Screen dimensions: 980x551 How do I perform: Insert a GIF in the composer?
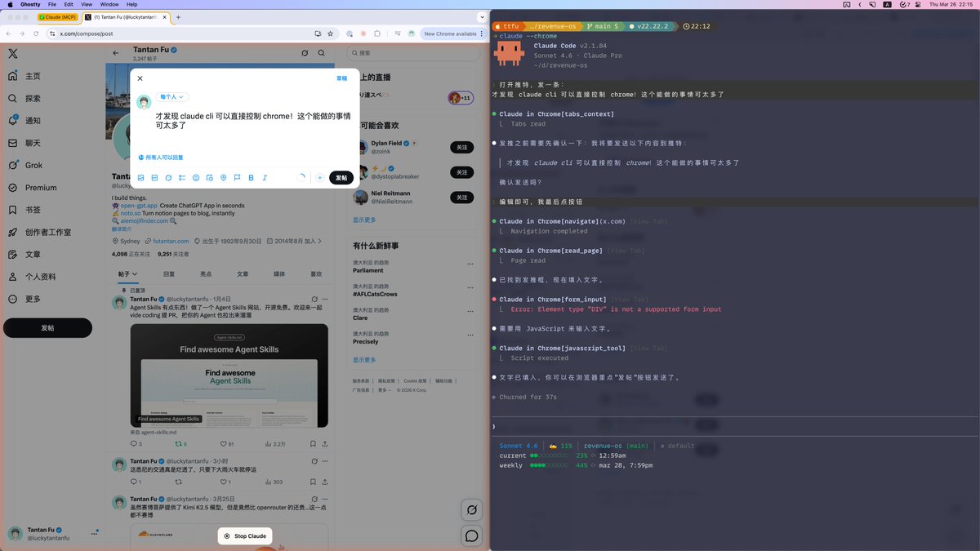154,178
